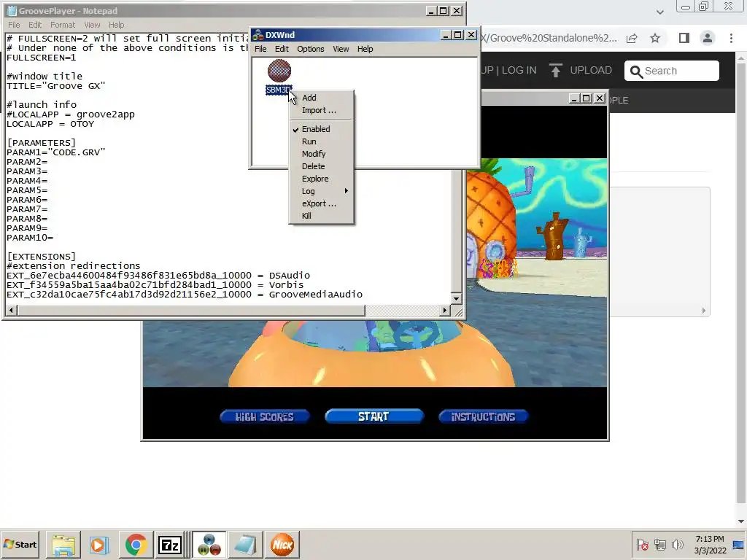Switch to DXWnd taskbar icon
The image size is (747, 560).
[x=209, y=544]
